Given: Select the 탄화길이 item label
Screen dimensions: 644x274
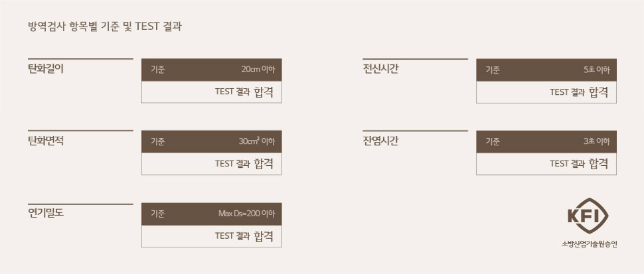Looking at the screenshot, I should click(x=46, y=68).
